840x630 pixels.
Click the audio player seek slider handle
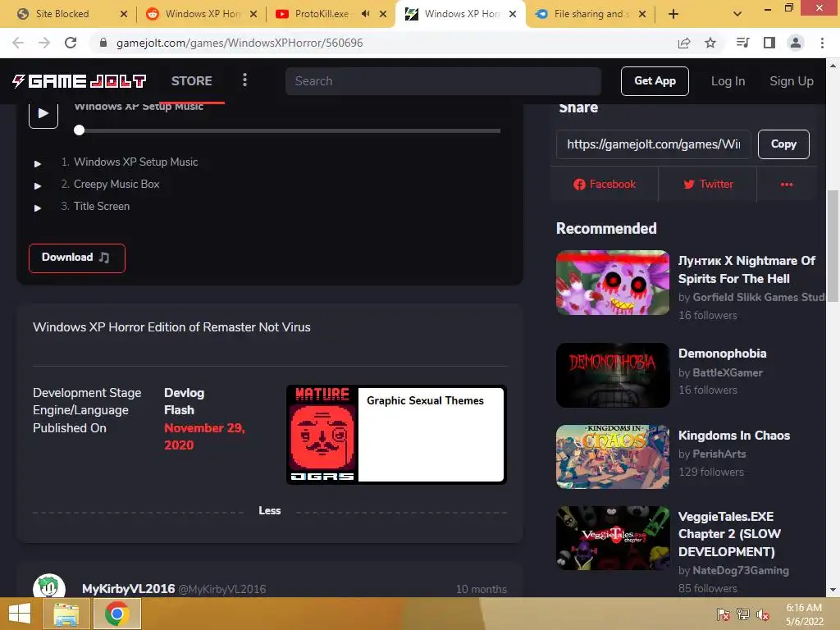[80, 130]
